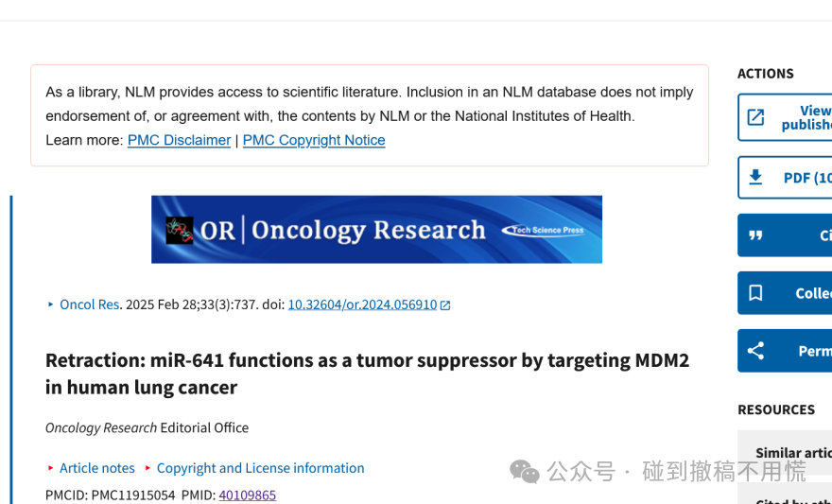
Task: Click the bookmark Collections icon
Action: click(x=755, y=293)
